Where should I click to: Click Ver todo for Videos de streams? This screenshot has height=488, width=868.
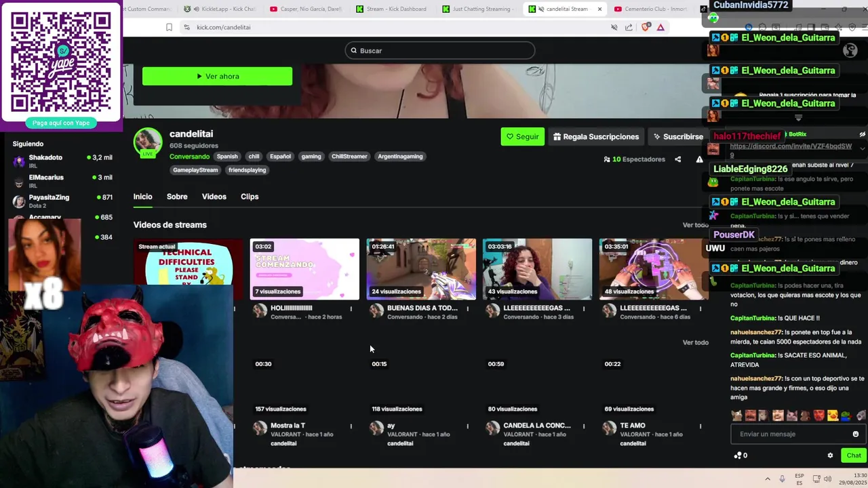[695, 225]
